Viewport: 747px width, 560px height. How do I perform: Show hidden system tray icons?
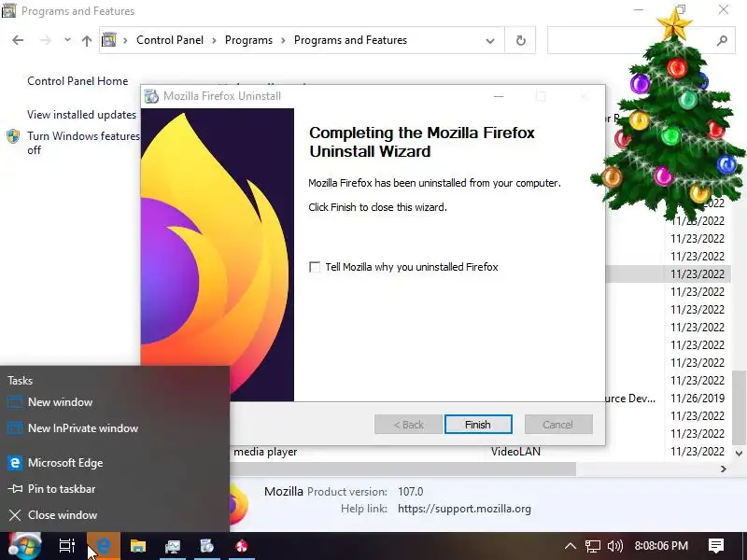pyautogui.click(x=571, y=546)
